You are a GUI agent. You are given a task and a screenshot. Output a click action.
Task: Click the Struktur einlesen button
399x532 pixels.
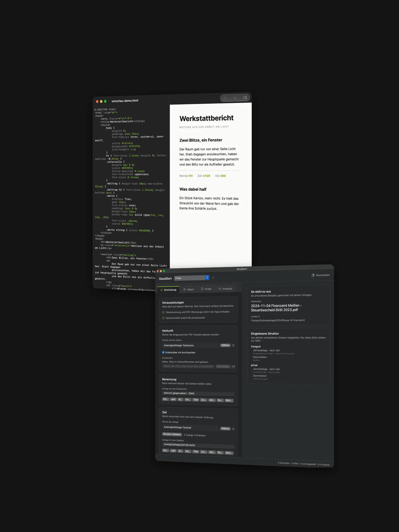click(x=172, y=434)
